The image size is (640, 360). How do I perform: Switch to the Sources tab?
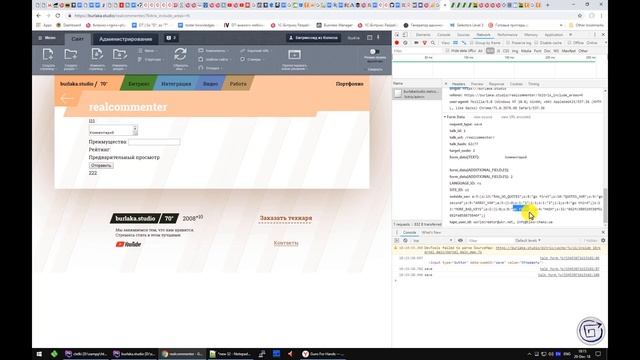(x=463, y=35)
